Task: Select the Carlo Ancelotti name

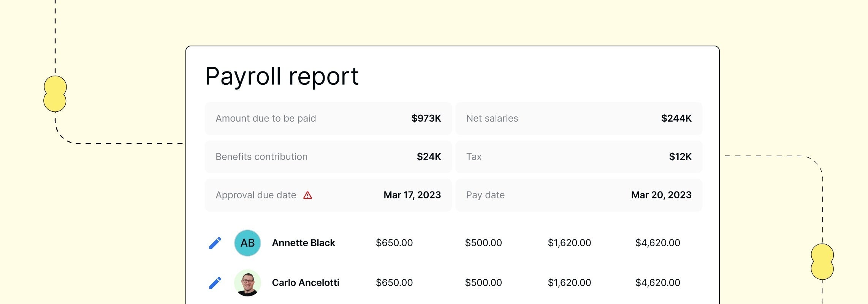Action: (306, 283)
